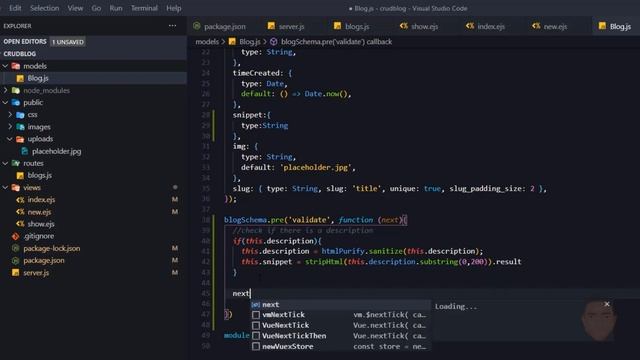Screen dimensions: 640x360
Task: Open placeholder.jpg in uploads
Action: pos(56,151)
